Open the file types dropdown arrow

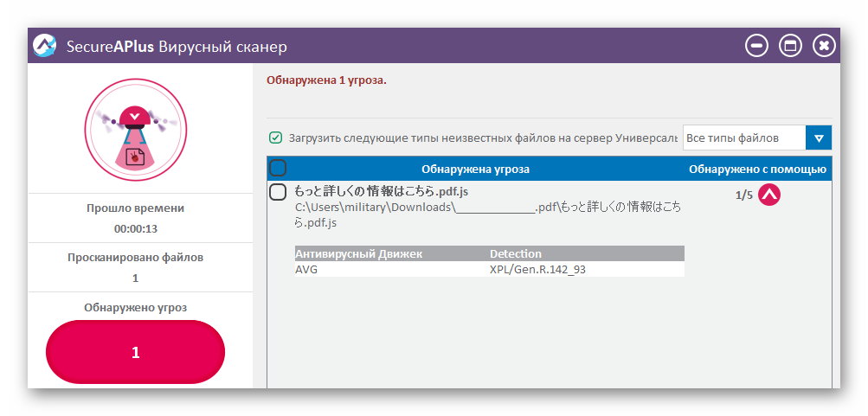(819, 138)
